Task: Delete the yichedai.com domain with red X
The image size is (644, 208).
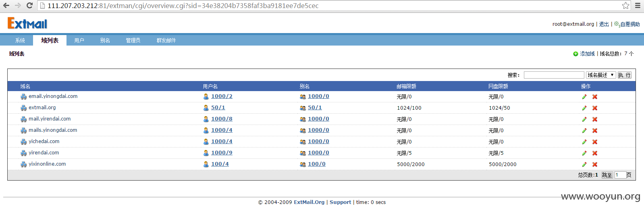Action: [595, 142]
